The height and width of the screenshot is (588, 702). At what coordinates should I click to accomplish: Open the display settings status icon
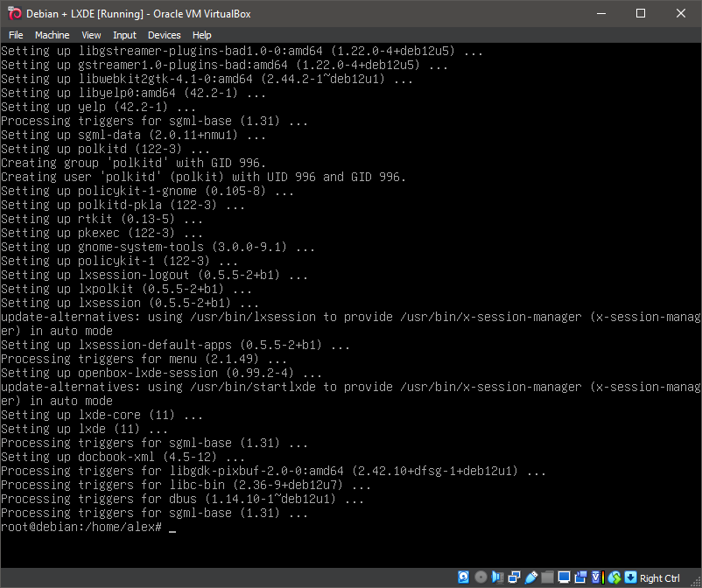click(x=564, y=577)
